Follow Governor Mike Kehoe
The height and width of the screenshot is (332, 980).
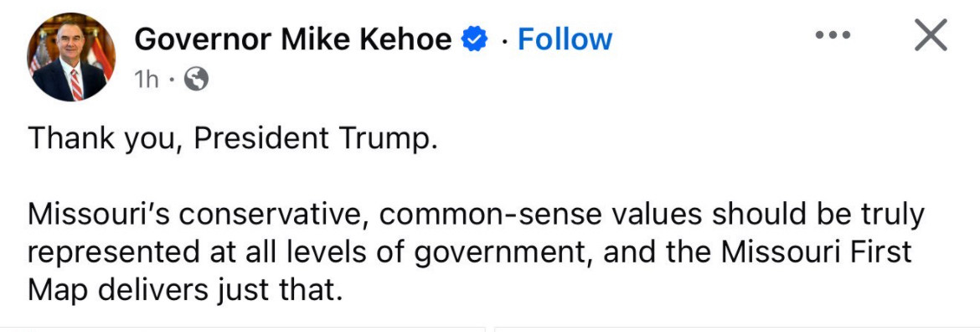pos(565,40)
